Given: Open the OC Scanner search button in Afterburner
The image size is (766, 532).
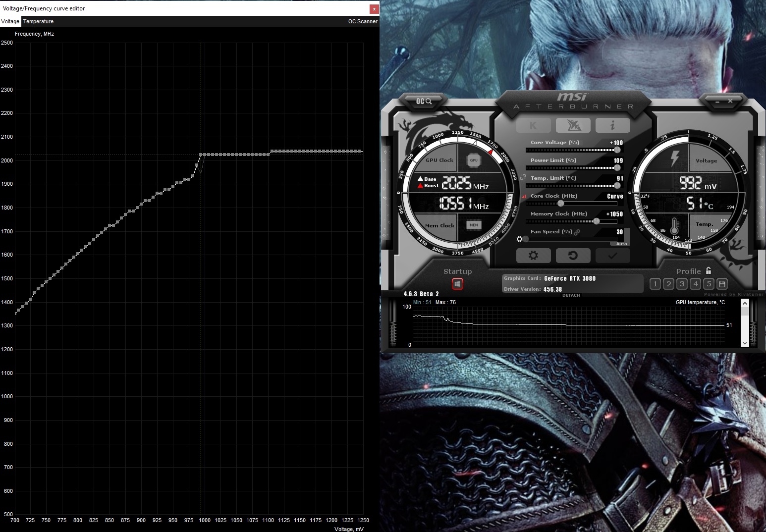Looking at the screenshot, I should click(x=424, y=101).
